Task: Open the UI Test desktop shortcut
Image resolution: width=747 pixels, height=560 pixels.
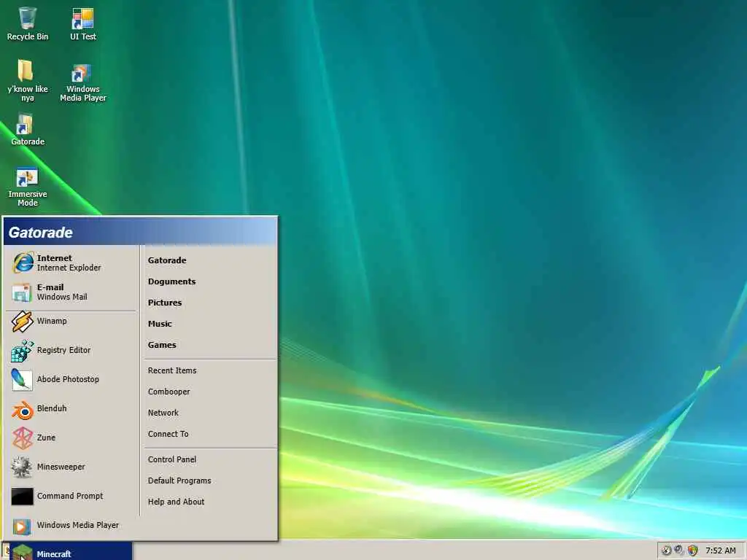Action: pyautogui.click(x=83, y=24)
